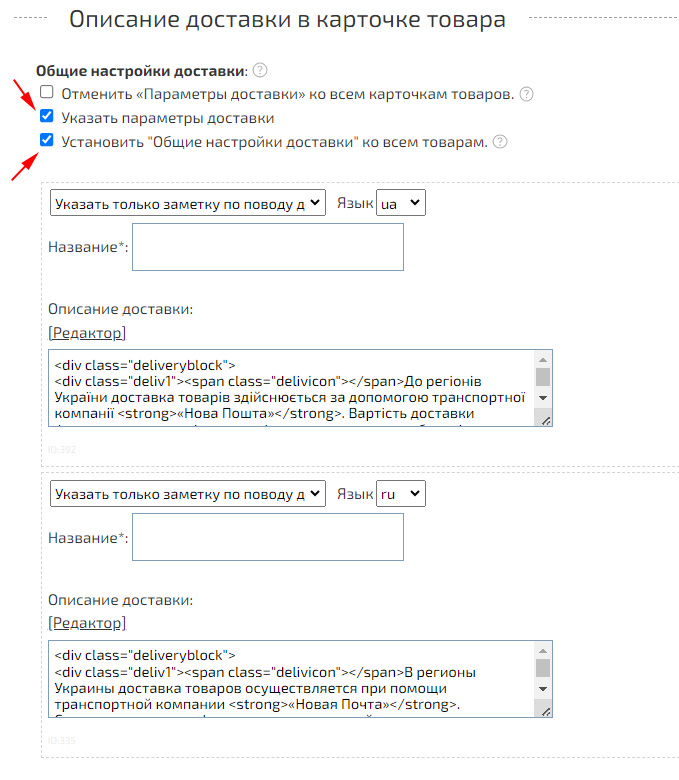
Task: Click inside Russian delivery description HTML textarea
Action: click(290, 680)
